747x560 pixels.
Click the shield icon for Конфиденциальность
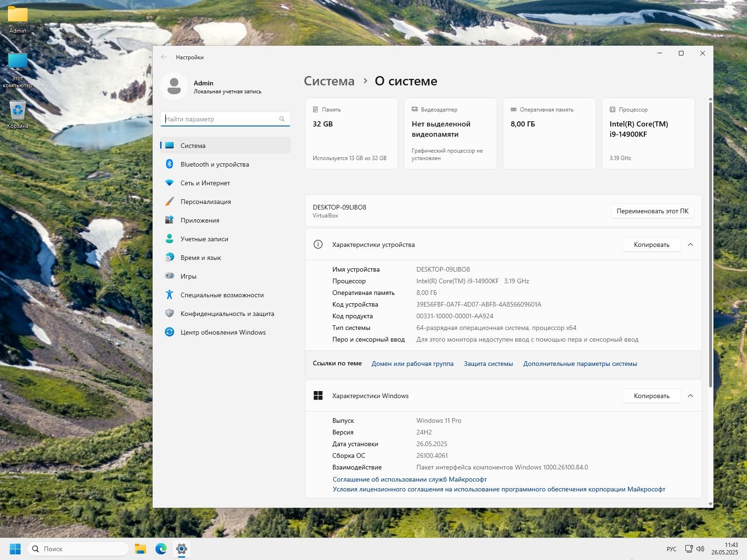pos(169,314)
